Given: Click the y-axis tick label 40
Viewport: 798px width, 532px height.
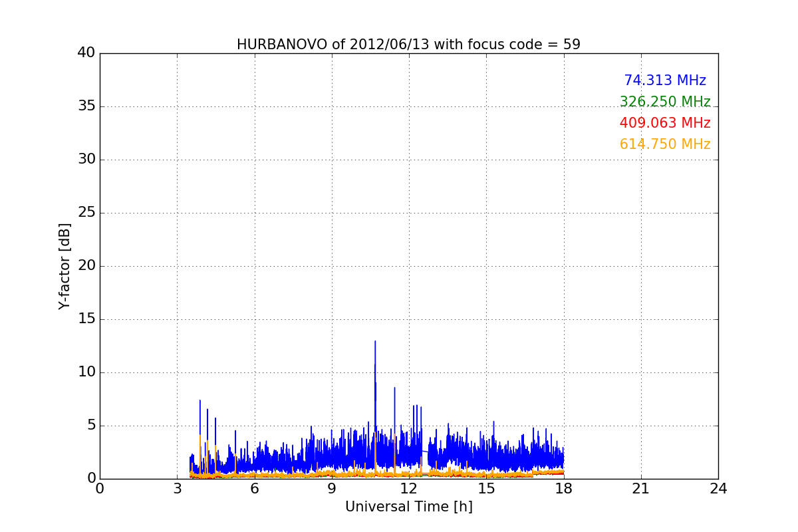Looking at the screenshot, I should click(86, 53).
